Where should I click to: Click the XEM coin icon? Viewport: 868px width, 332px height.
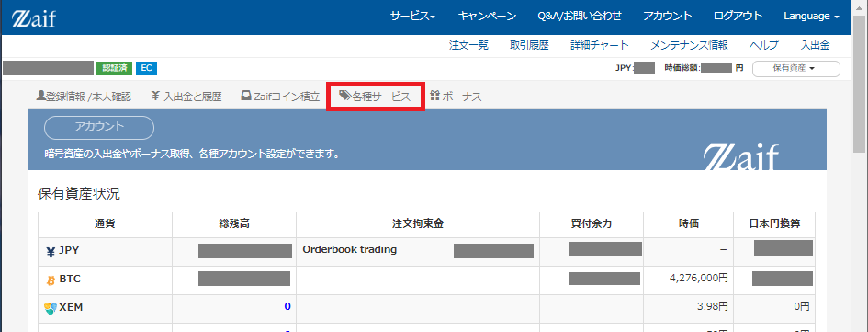(x=51, y=308)
